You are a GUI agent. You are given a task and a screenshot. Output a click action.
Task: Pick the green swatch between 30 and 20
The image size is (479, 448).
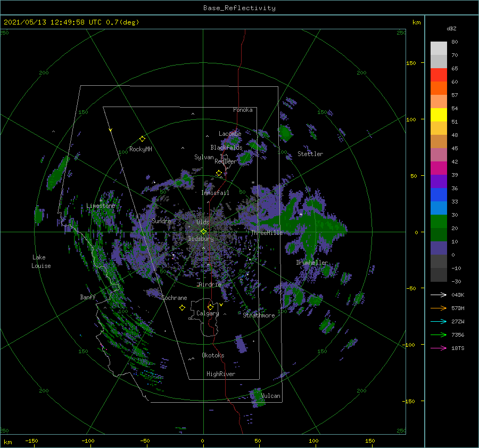tap(439, 222)
